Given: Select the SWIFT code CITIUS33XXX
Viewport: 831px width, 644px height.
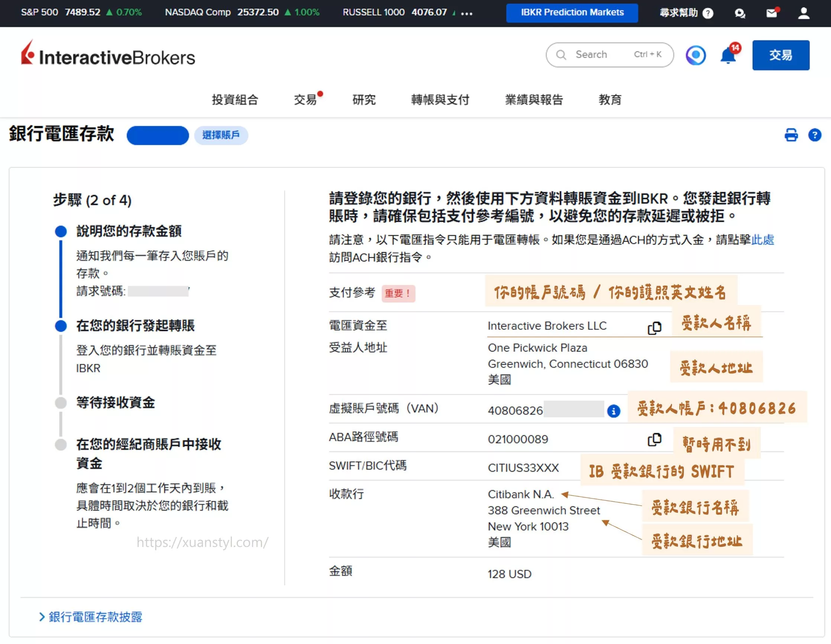Looking at the screenshot, I should pyautogui.click(x=523, y=468).
